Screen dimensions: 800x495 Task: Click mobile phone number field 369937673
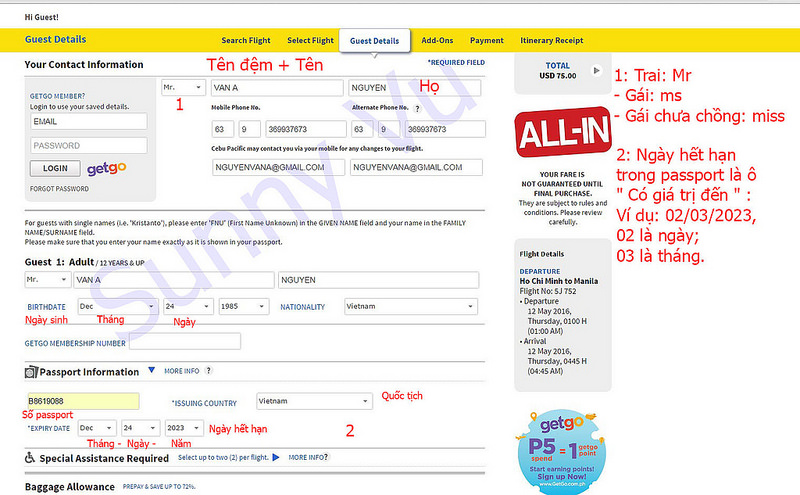click(x=306, y=129)
